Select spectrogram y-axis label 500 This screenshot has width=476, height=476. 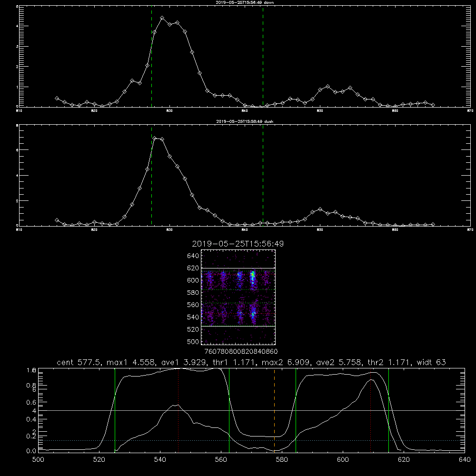[193, 342]
